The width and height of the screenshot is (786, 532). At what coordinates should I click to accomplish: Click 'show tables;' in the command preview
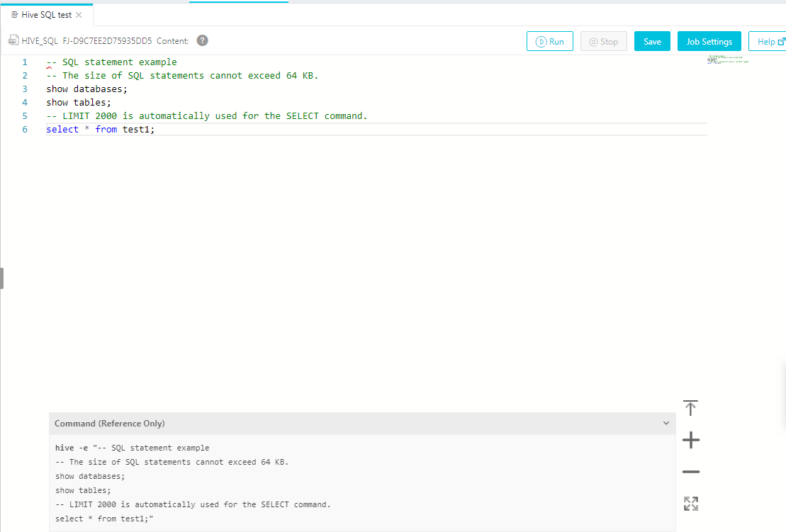click(x=83, y=490)
